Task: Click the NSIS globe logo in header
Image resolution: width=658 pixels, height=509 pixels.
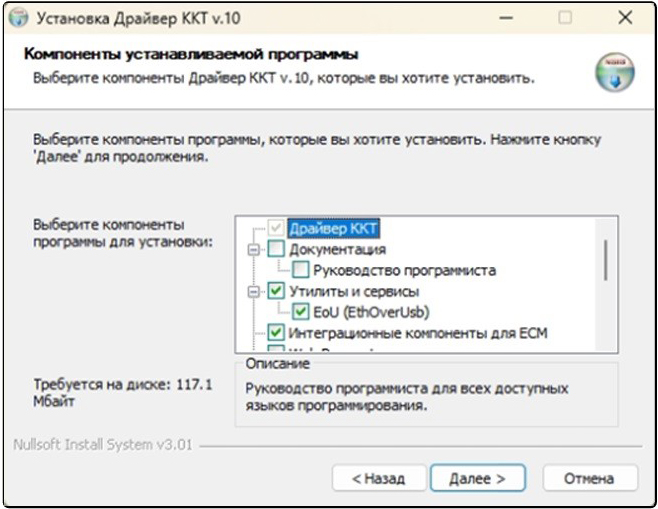Action: click(x=614, y=72)
